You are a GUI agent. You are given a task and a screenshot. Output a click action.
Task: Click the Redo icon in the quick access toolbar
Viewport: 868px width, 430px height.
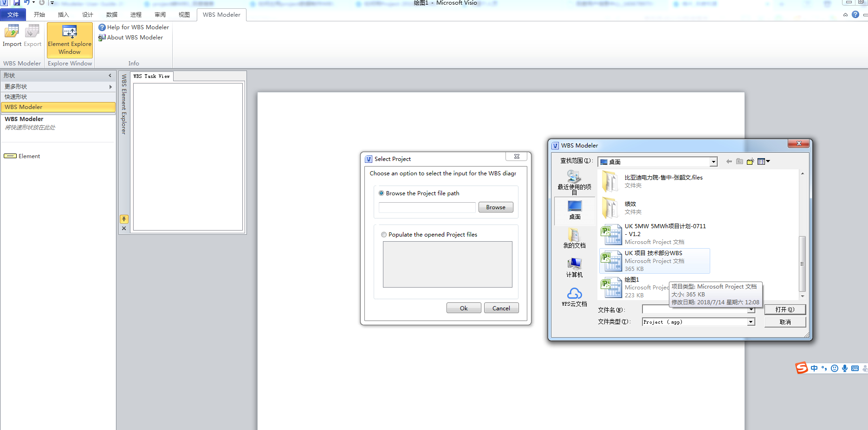tap(42, 3)
